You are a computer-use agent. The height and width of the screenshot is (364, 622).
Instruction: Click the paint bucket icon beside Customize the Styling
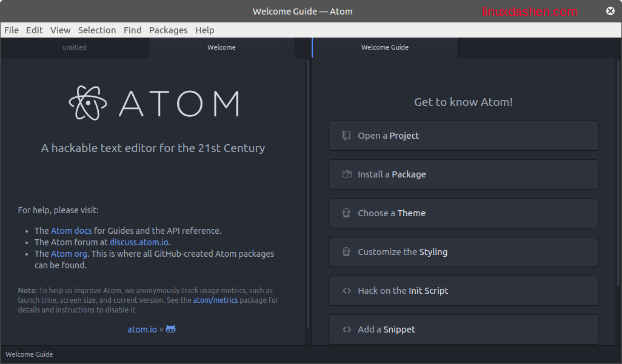pyautogui.click(x=346, y=252)
